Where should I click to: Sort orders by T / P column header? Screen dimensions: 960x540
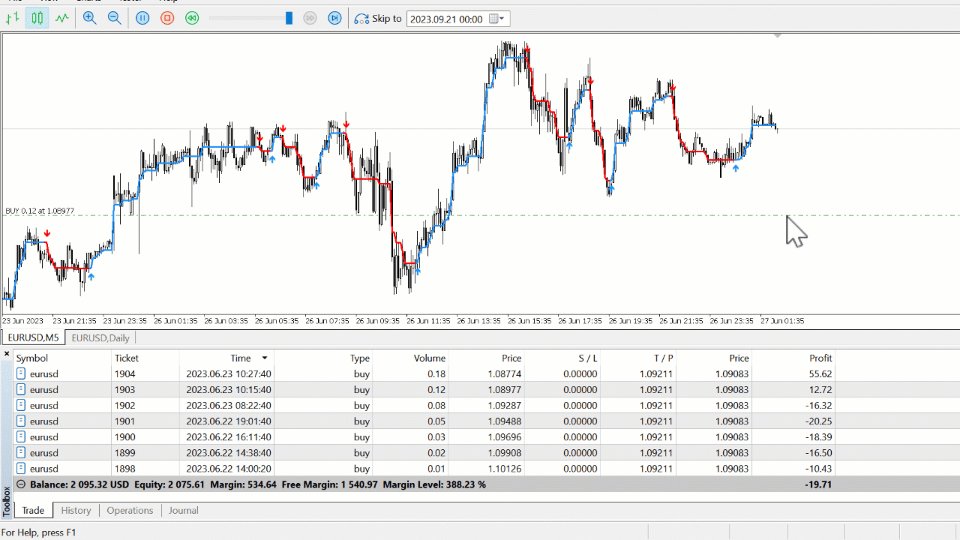tap(663, 358)
